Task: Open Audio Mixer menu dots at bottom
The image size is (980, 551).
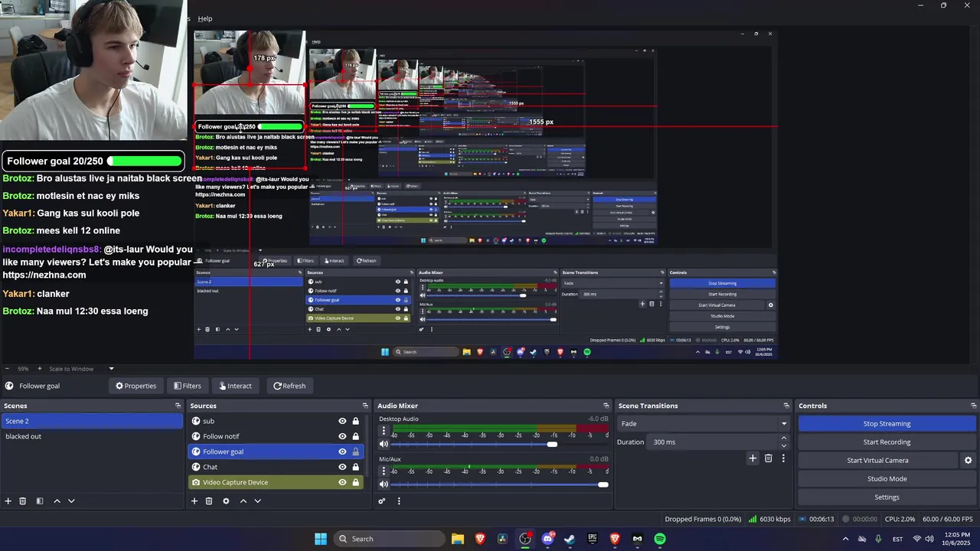Action: point(399,501)
